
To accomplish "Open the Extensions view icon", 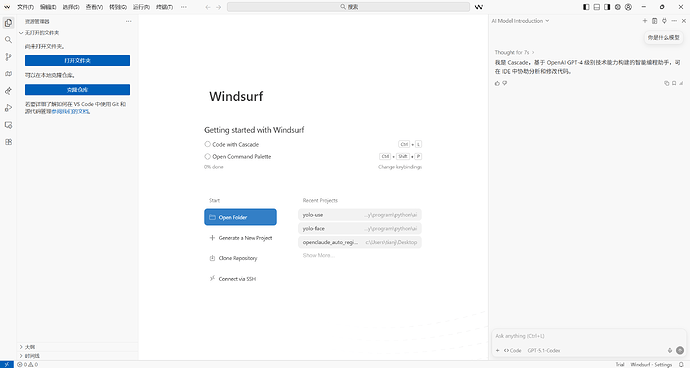I will point(8,142).
